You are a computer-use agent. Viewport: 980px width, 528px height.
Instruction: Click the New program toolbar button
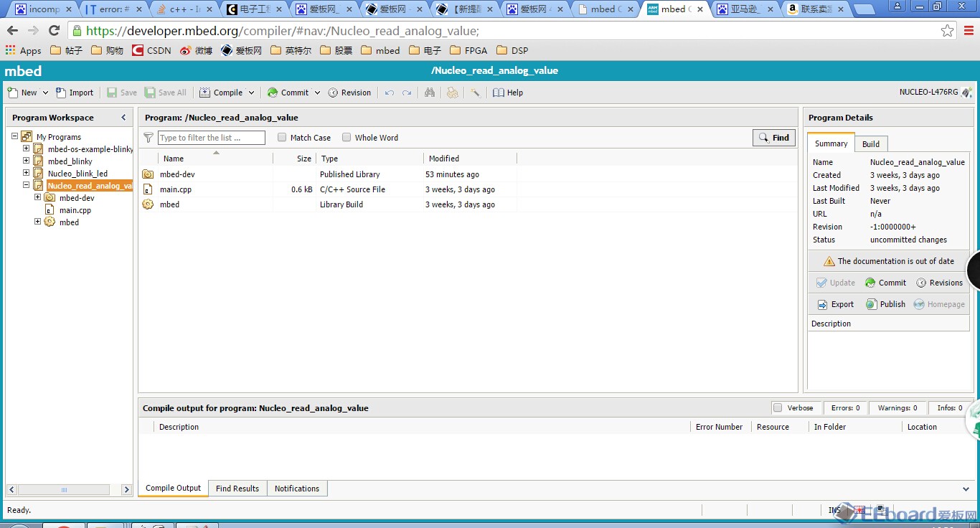(22, 93)
